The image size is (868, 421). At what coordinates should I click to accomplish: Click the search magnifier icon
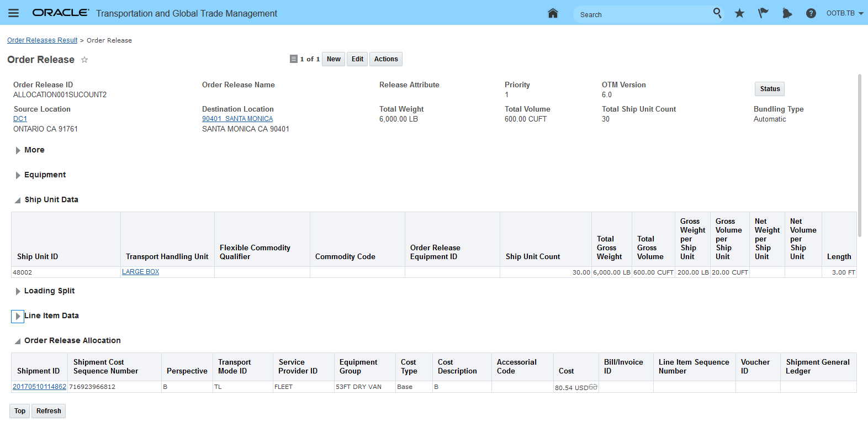(x=717, y=13)
